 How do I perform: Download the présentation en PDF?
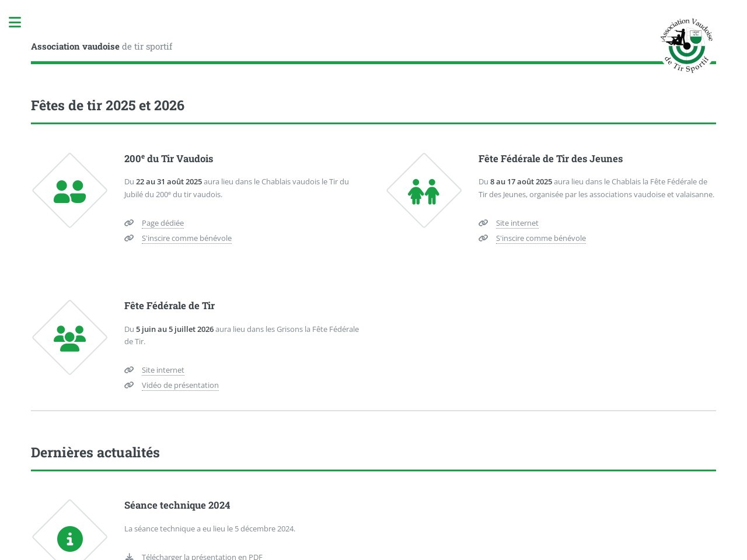(202, 556)
